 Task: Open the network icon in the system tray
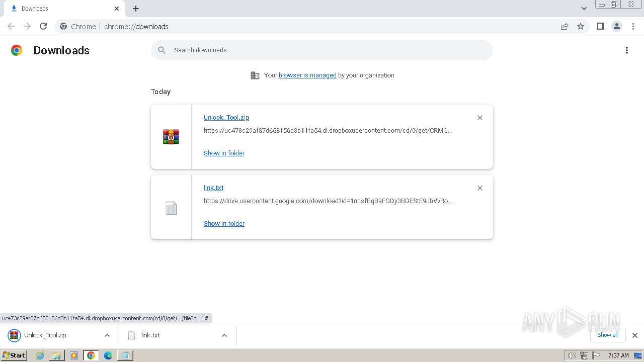coord(584,355)
